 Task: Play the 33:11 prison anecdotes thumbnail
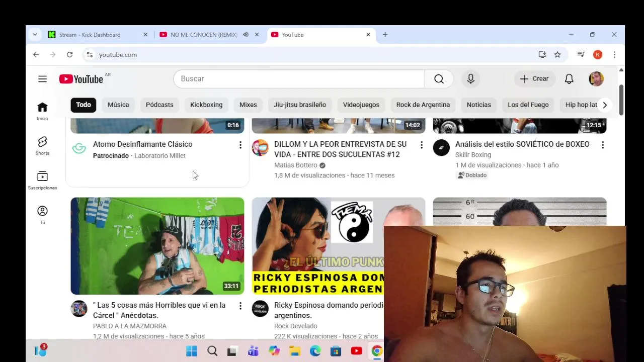coord(157,246)
